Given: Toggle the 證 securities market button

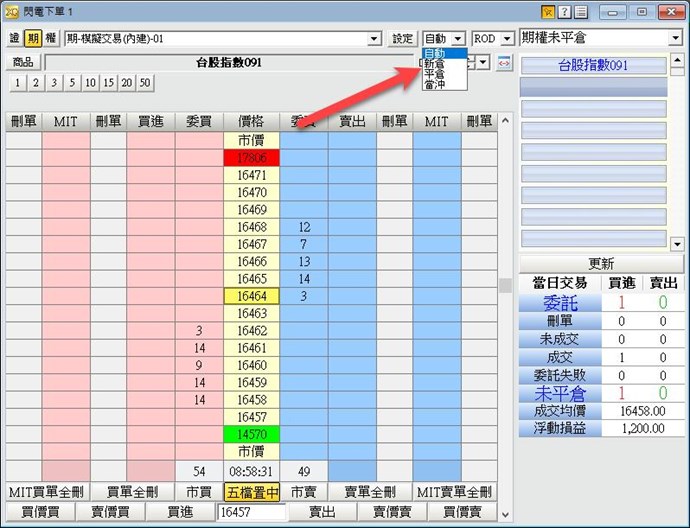Looking at the screenshot, I should coord(14,38).
